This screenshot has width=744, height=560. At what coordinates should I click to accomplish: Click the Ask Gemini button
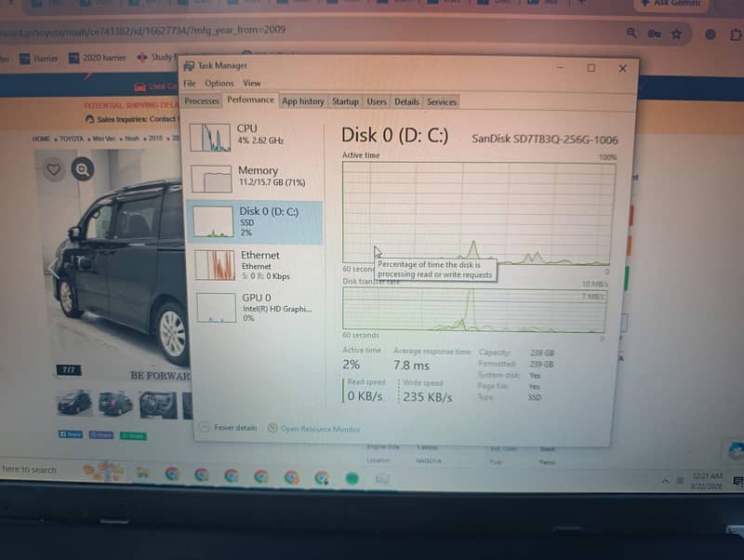click(671, 4)
